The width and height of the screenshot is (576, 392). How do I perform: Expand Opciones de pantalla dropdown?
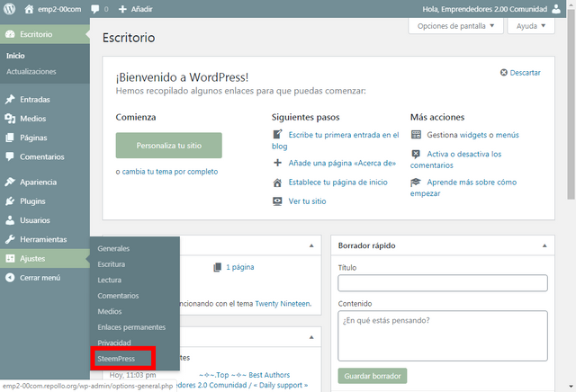tap(456, 26)
